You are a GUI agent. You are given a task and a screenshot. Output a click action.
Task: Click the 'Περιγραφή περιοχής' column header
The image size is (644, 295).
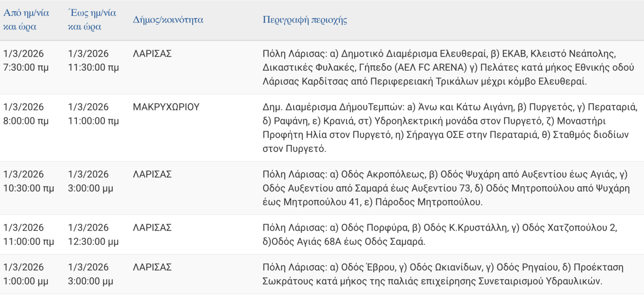(305, 20)
